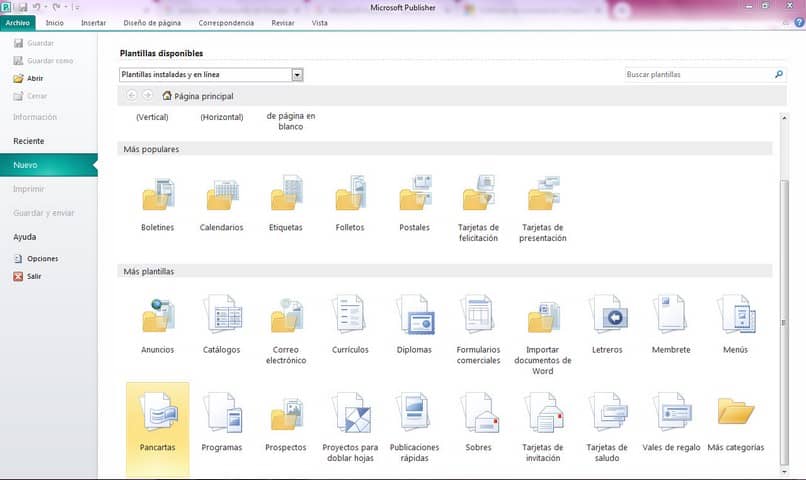Click the Buscar plantillas search field

698,75
